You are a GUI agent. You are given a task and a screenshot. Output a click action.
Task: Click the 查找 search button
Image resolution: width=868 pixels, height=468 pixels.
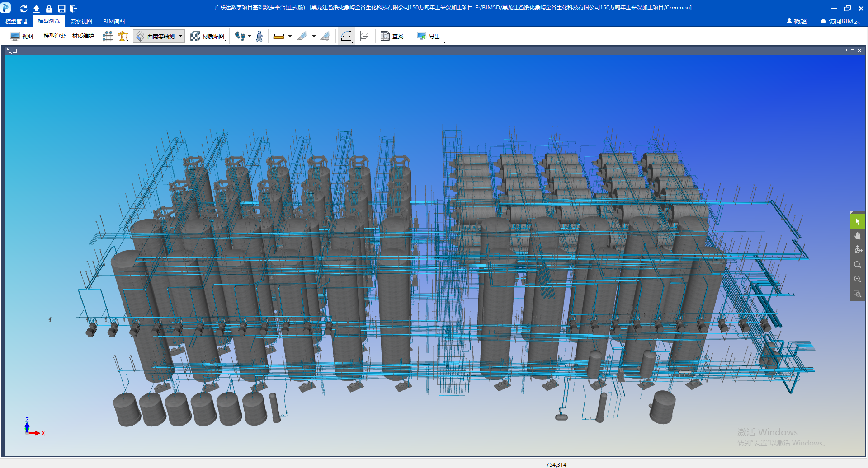pyautogui.click(x=392, y=36)
